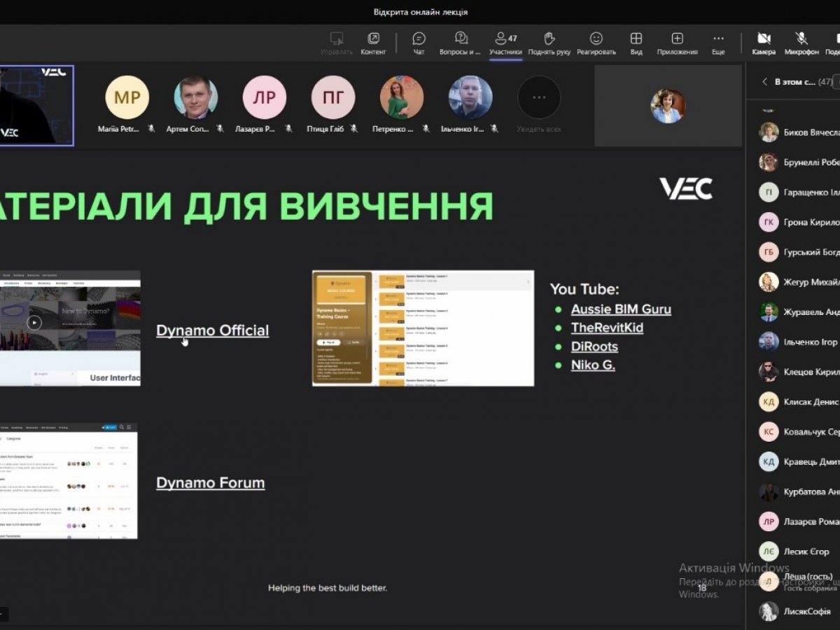Image resolution: width=840 pixels, height=630 pixels.
Task: Select Жегур Михайло in participant list
Action: pyautogui.click(x=799, y=282)
